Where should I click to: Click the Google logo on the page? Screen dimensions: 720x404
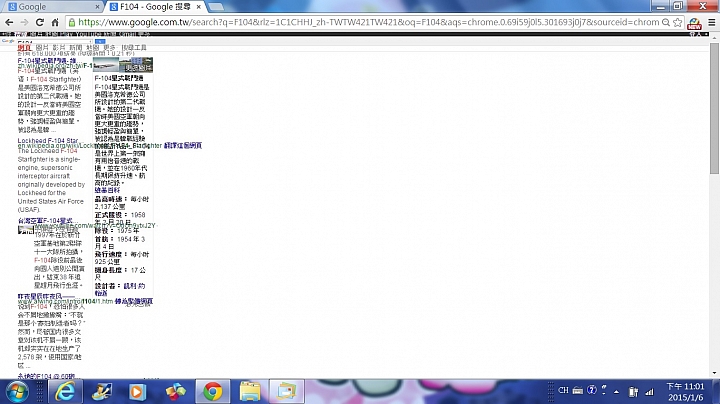tap(8, 41)
